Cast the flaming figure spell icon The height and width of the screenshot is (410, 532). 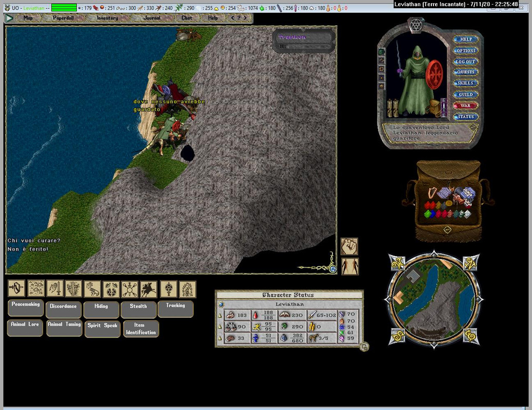click(188, 290)
